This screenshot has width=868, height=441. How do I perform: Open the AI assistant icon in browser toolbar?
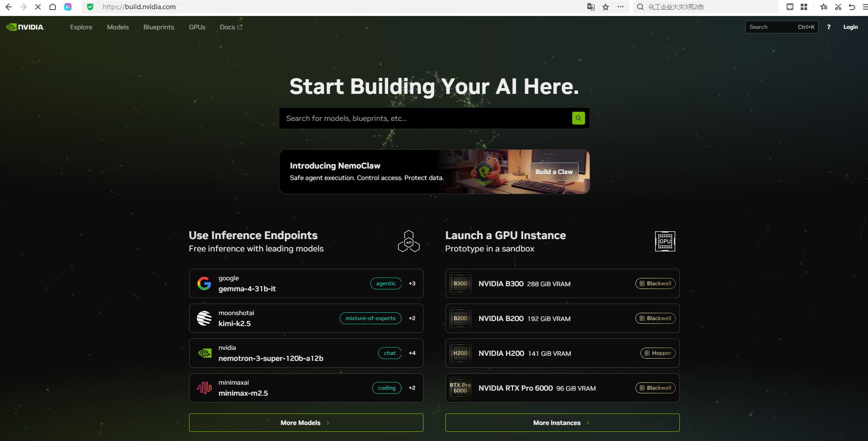click(x=68, y=7)
